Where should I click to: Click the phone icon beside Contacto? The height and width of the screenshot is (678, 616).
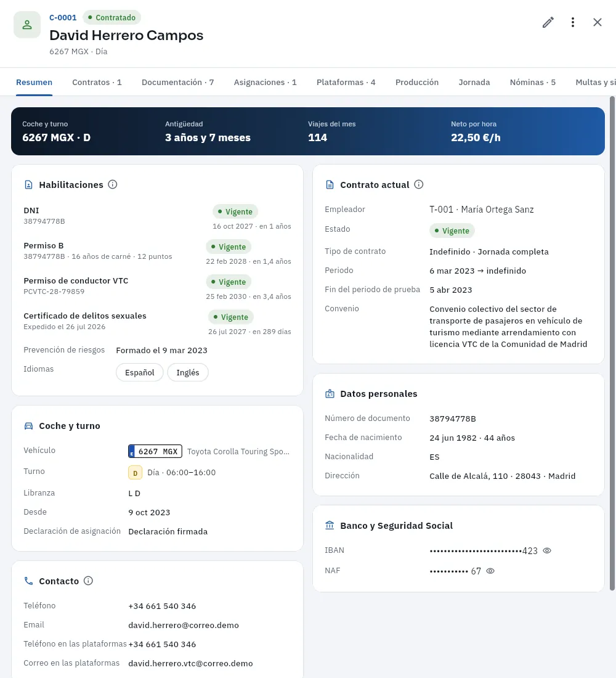pyautogui.click(x=28, y=581)
